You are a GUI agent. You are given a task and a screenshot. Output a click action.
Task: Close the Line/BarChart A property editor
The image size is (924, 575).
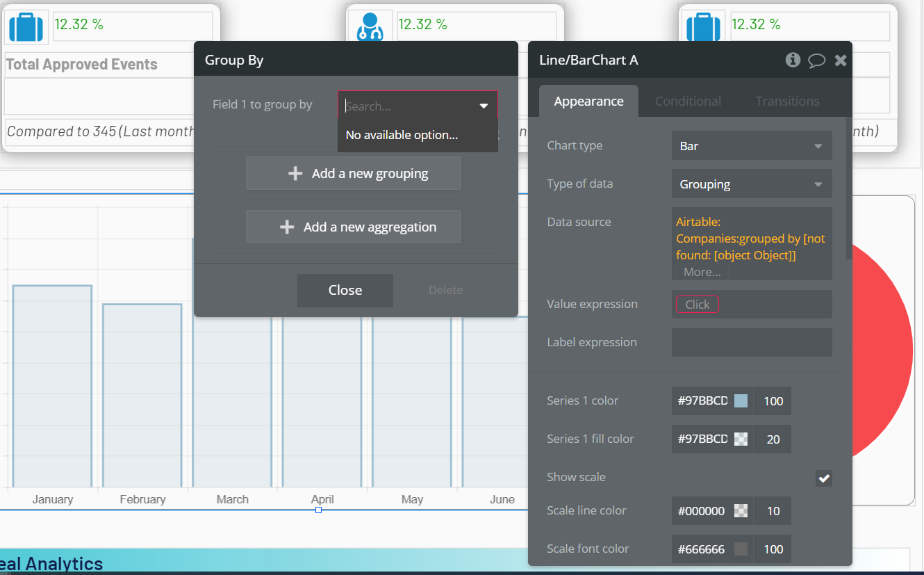(x=841, y=60)
